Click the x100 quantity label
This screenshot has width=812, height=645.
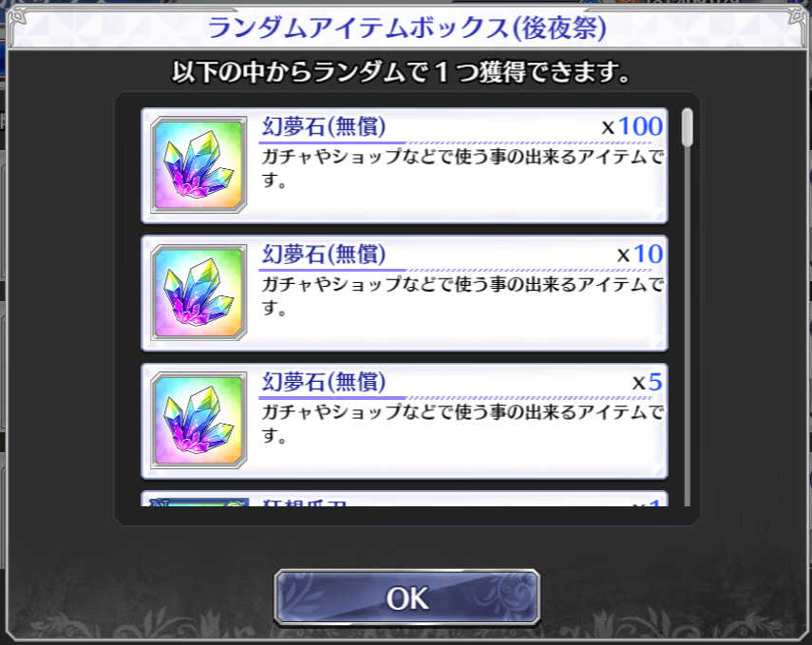(632, 126)
